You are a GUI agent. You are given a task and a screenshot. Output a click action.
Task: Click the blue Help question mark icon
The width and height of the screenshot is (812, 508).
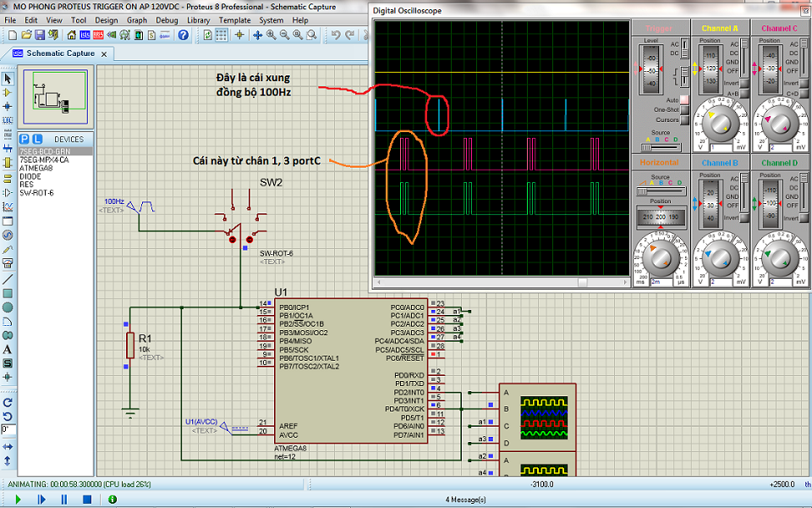[184, 35]
